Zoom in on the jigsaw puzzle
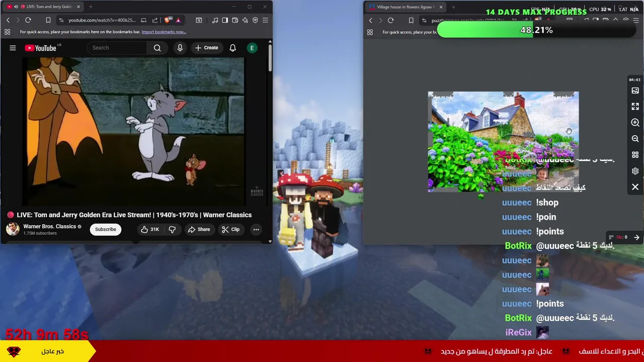This screenshot has width=644, height=362. pos(635,123)
